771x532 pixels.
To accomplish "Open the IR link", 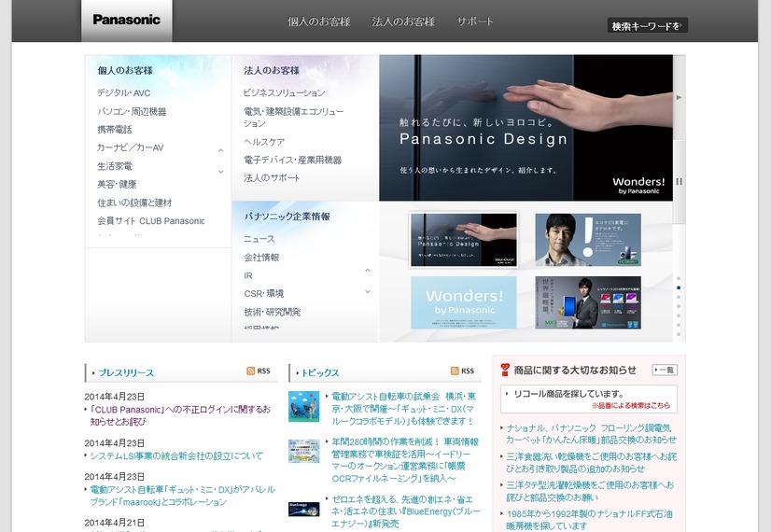I will pos(248,276).
